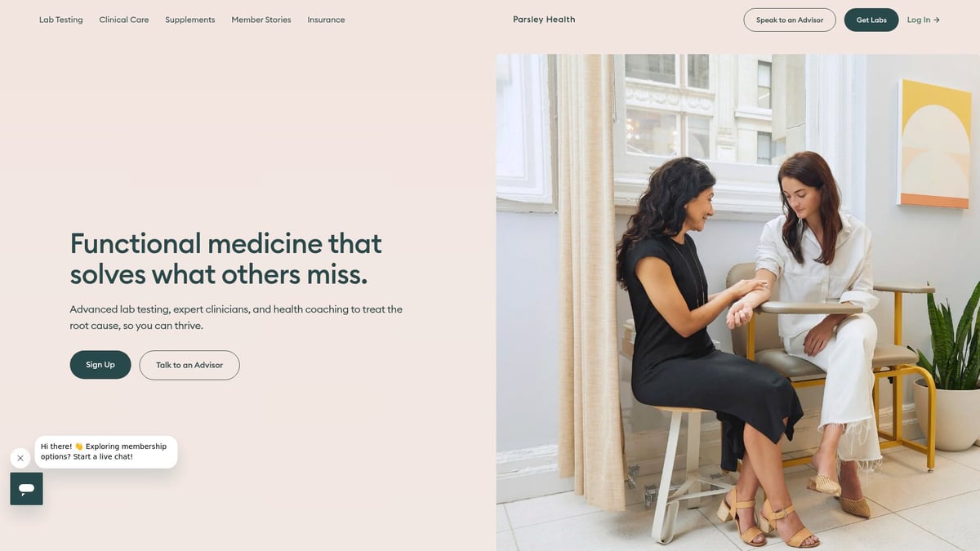
Task: Open the live chat bubble icon
Action: point(26,489)
